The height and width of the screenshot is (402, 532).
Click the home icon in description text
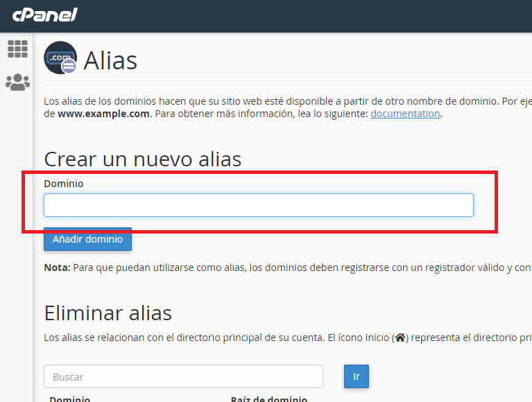pos(400,338)
